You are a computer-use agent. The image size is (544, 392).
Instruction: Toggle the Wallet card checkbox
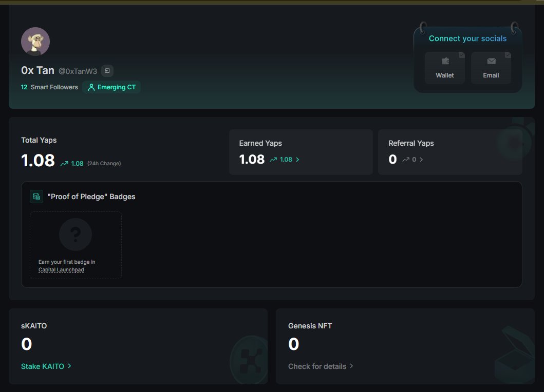(461, 55)
